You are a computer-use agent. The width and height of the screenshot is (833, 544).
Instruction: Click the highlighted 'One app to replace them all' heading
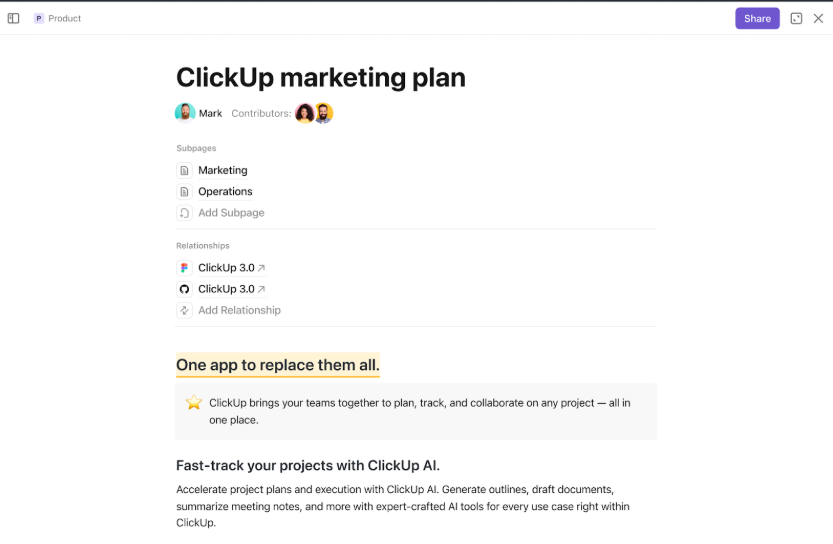(277, 365)
